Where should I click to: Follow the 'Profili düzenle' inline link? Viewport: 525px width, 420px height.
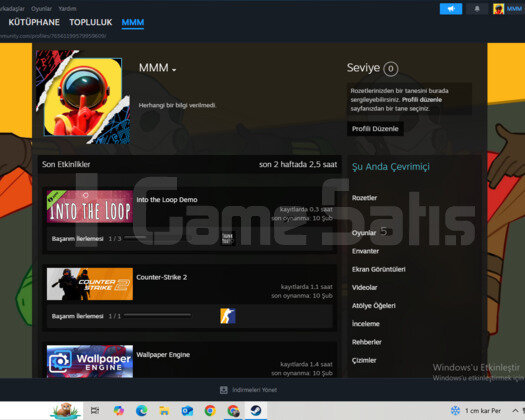[x=422, y=100]
